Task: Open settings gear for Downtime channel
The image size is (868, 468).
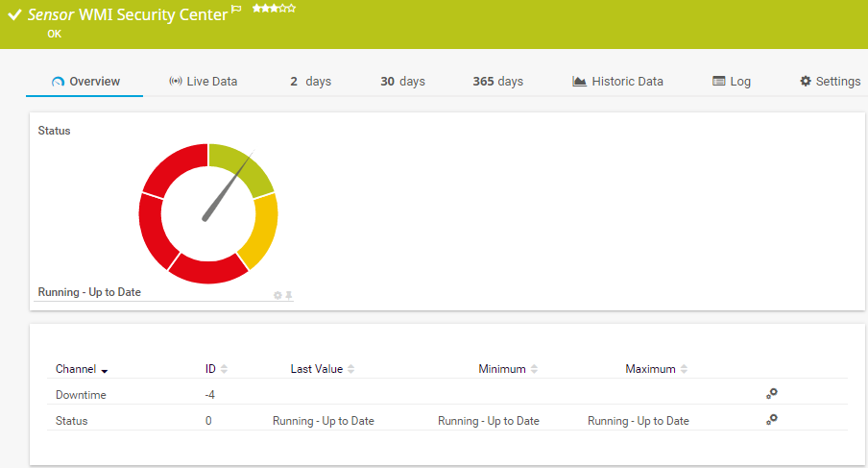Action: point(771,393)
